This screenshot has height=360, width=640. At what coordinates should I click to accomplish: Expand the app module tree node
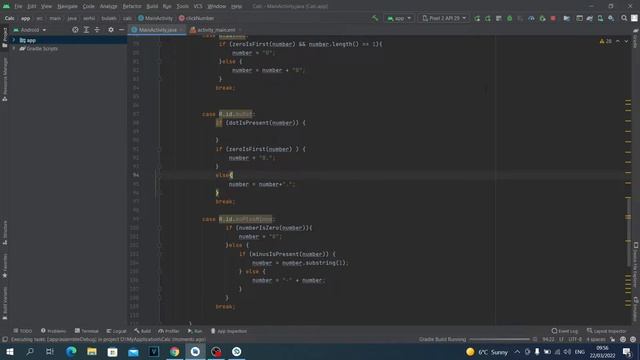coord(14,40)
